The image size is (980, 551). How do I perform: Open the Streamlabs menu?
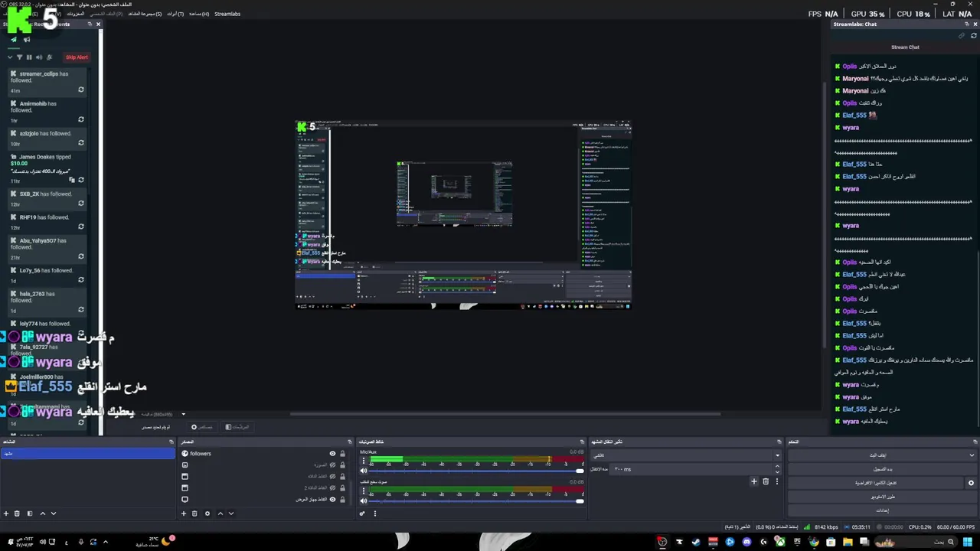[x=227, y=14]
